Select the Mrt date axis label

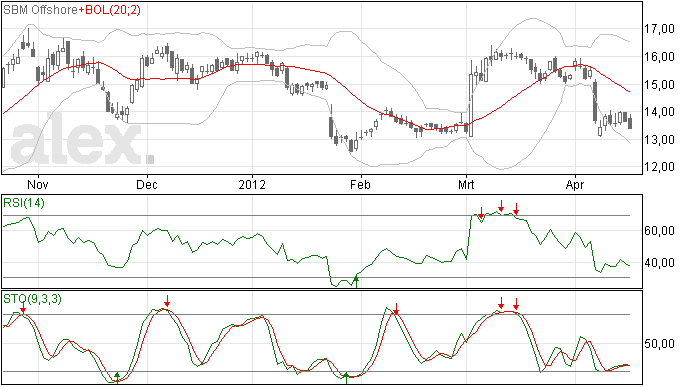pos(466,184)
